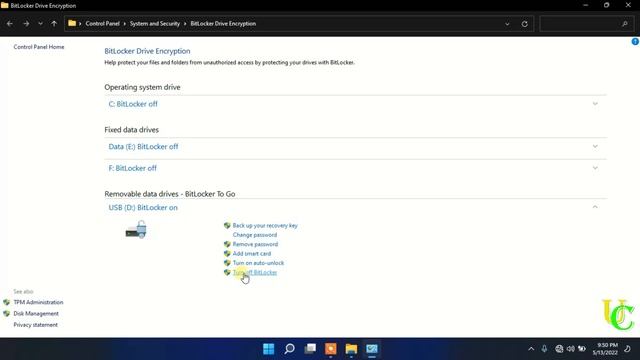Image resolution: width=640 pixels, height=360 pixels.
Task: Click shield icon beside Back up recovery key
Action: [x=227, y=225]
